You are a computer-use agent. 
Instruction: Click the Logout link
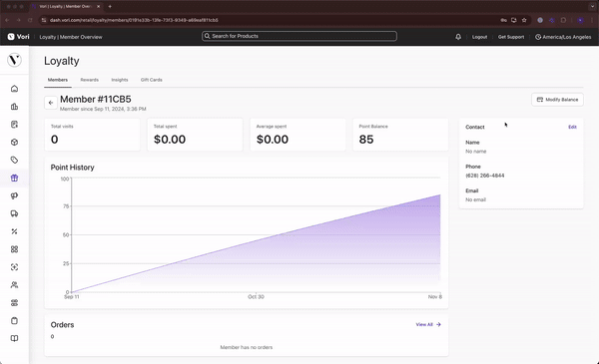(479, 37)
